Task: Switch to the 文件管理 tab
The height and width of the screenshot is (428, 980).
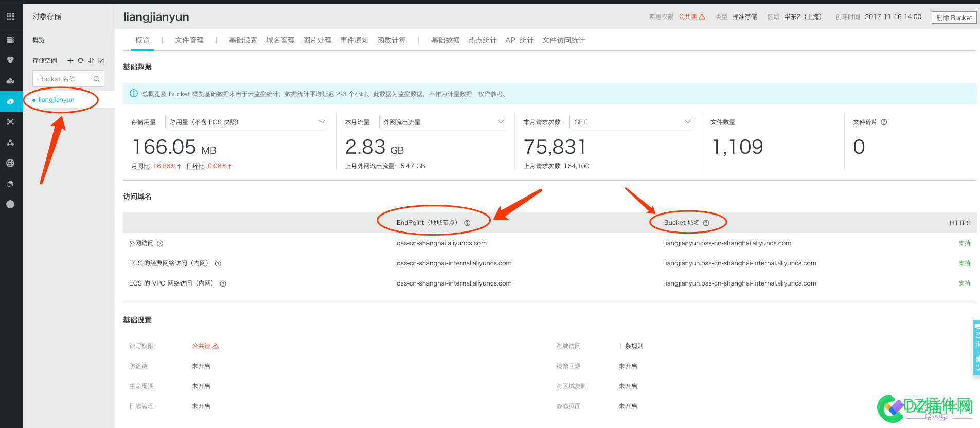Action: 189,40
